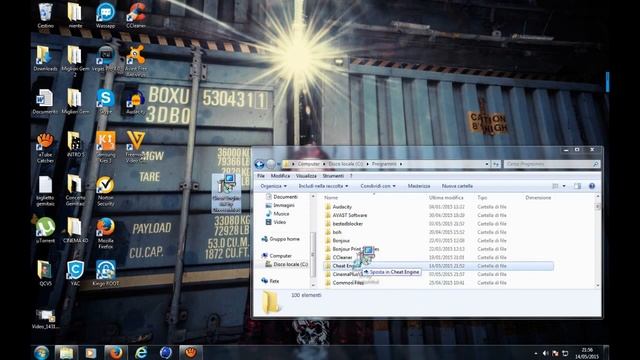Open the Cestino recycle bin icon
Image resolution: width=640 pixels, height=360 pixels.
pyautogui.click(x=45, y=15)
